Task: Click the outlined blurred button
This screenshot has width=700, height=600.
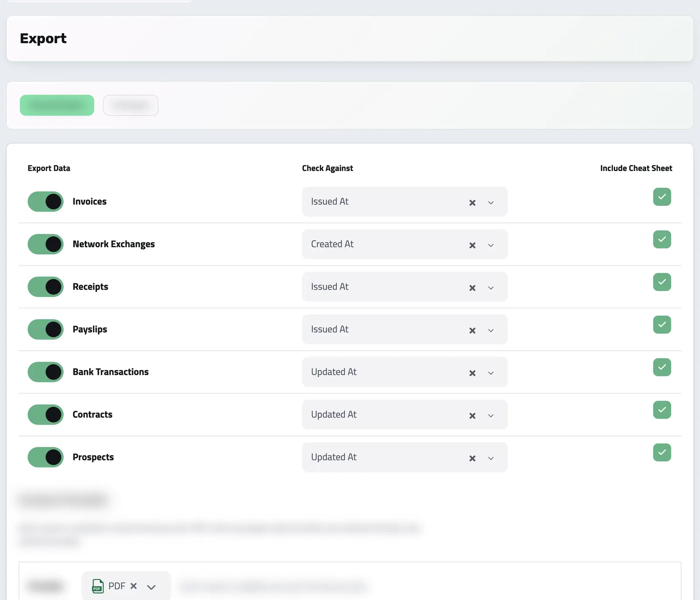Action: (x=131, y=105)
